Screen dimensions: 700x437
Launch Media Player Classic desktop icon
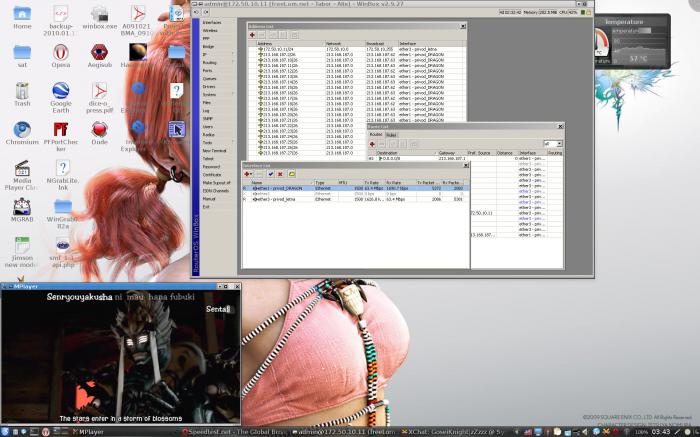coord(22,175)
